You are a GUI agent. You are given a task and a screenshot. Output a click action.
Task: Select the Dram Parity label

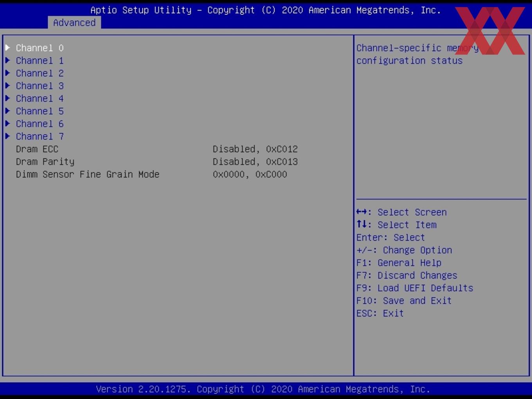tap(45, 162)
